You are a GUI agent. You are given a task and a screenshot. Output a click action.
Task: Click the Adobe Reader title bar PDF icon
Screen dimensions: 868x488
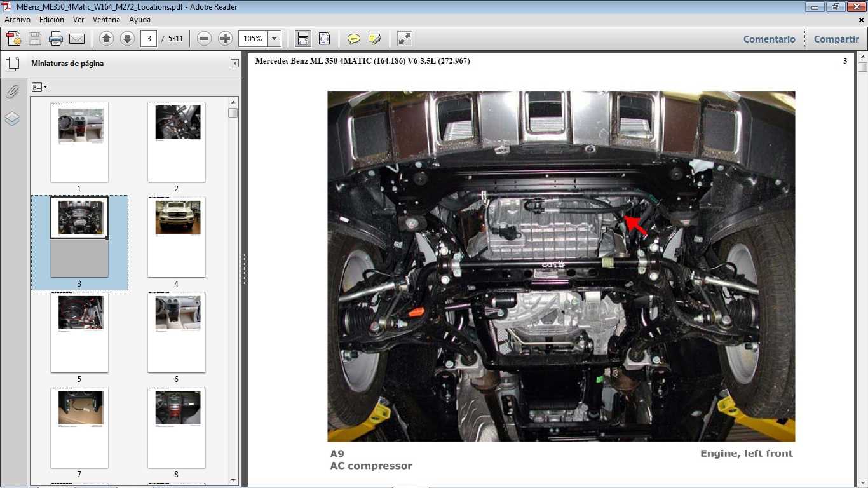(8, 6)
